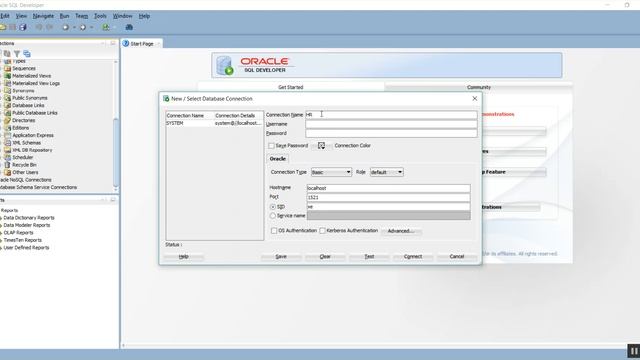Viewport: 640px width, 360px height.
Task: Open the Navigate menu
Action: (43, 16)
